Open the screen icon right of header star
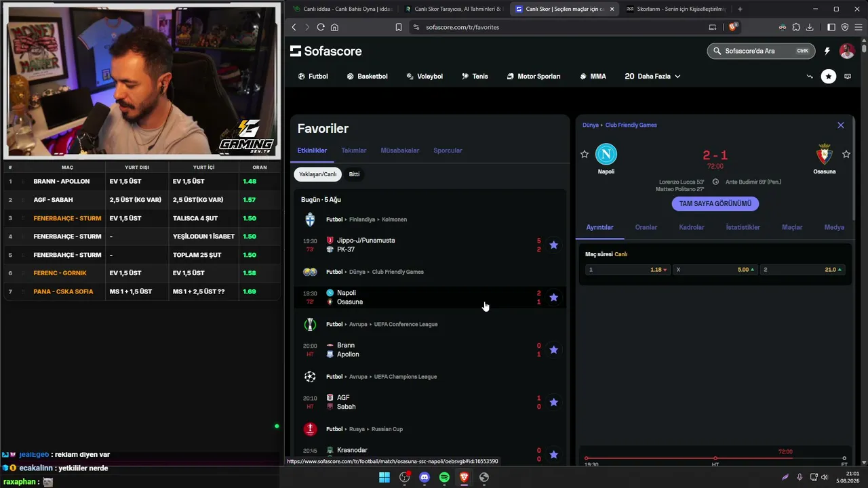This screenshot has height=488, width=868. tap(848, 77)
